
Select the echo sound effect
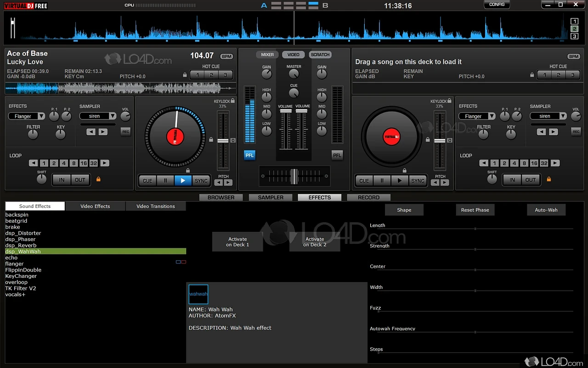pyautogui.click(x=96, y=258)
